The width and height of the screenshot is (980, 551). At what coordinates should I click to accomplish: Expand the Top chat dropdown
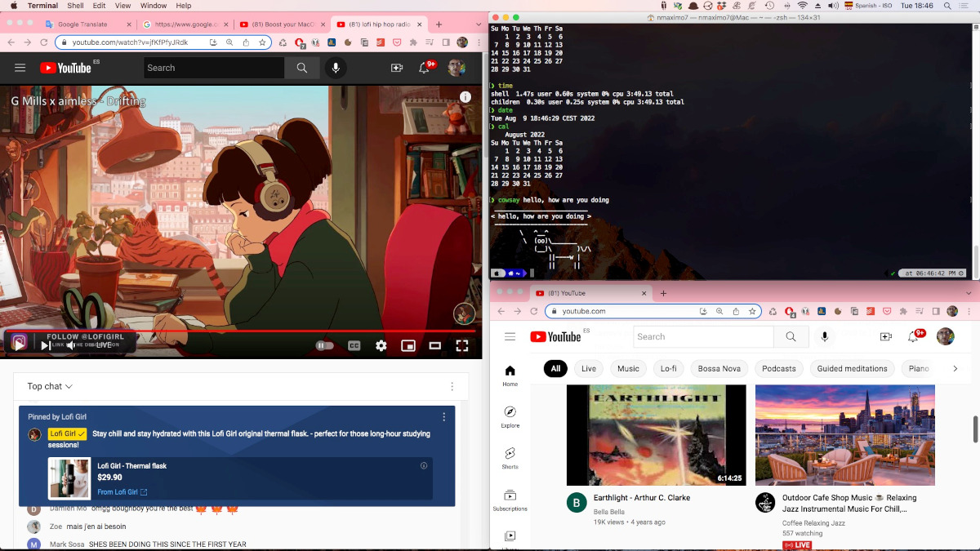coord(50,386)
